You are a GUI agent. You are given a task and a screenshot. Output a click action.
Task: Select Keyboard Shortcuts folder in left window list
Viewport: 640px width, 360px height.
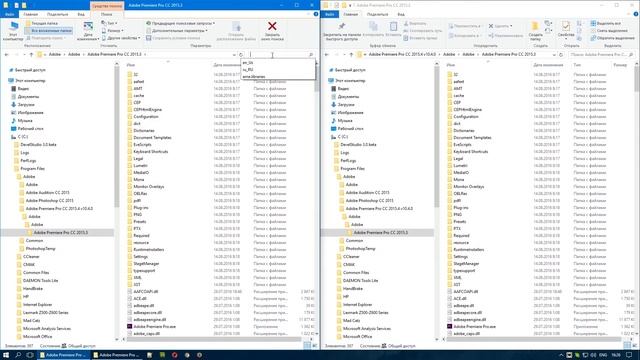point(150,151)
